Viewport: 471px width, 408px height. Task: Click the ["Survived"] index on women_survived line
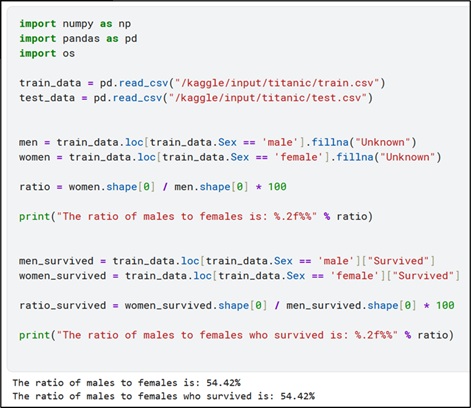click(423, 276)
